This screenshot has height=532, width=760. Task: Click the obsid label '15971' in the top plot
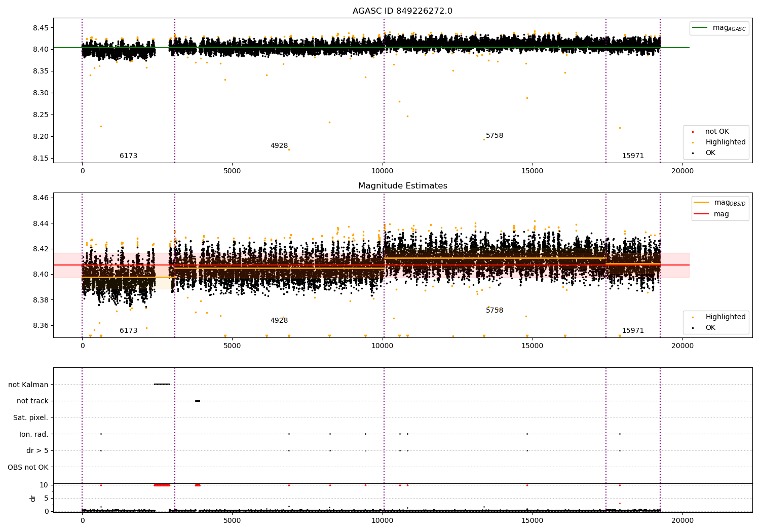[x=633, y=156]
